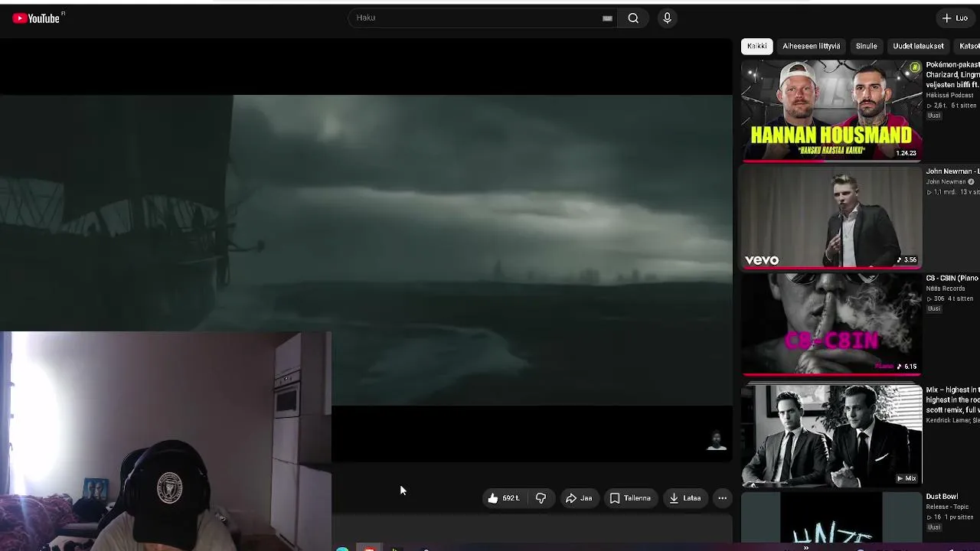Open the Mix – highest in the room title
This screenshot has width=980, height=551.
[x=952, y=400]
